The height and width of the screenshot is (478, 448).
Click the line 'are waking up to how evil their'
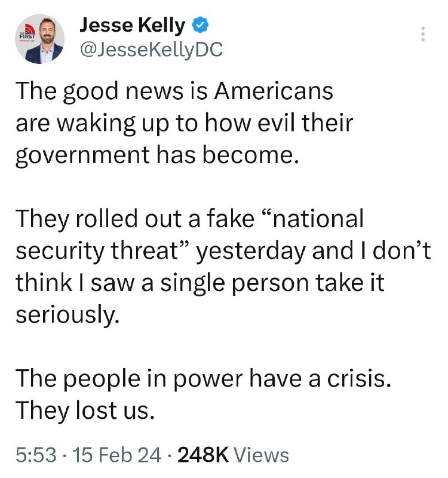tap(185, 124)
